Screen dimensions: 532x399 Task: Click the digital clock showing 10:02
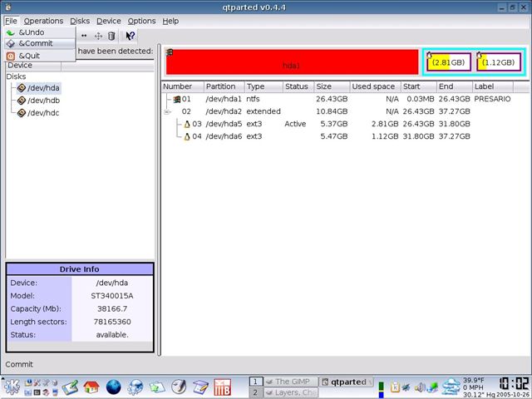[x=514, y=383]
